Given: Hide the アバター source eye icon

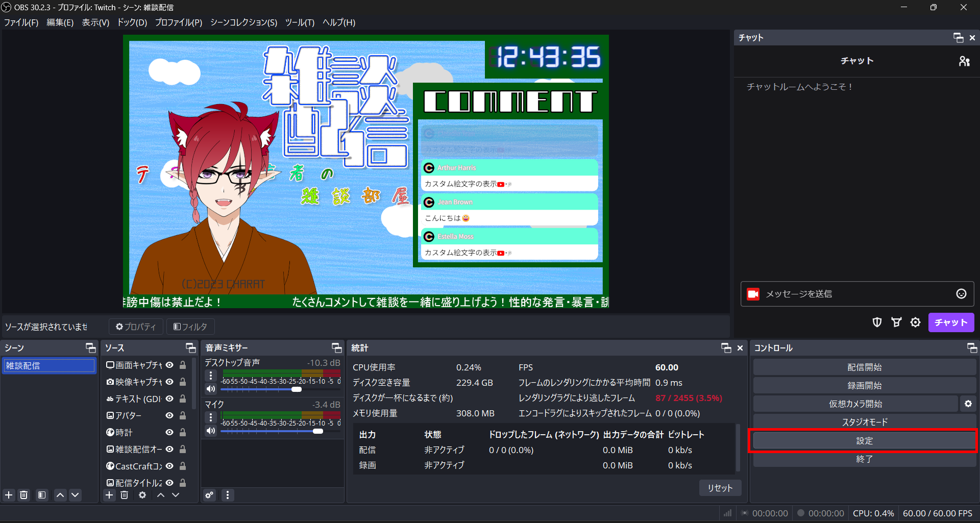Looking at the screenshot, I should coord(169,415).
